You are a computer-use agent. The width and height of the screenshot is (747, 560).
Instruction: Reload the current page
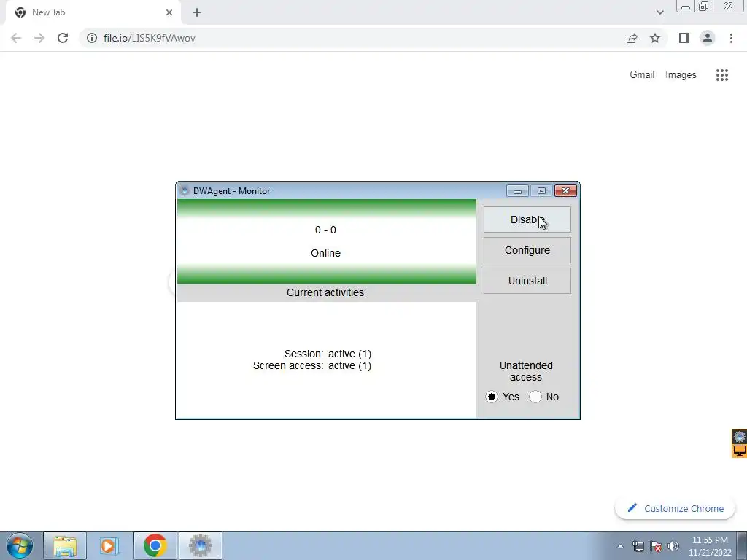click(x=63, y=38)
